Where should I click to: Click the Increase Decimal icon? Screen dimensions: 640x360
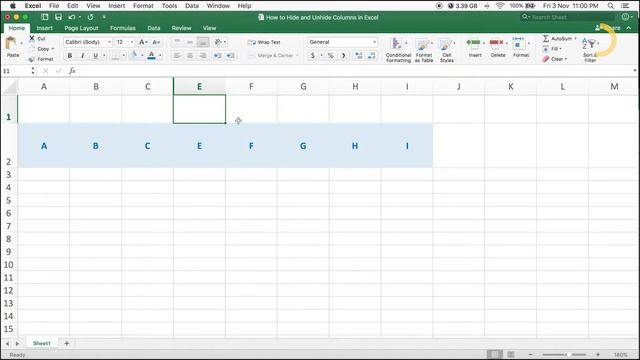pyautogui.click(x=359, y=56)
